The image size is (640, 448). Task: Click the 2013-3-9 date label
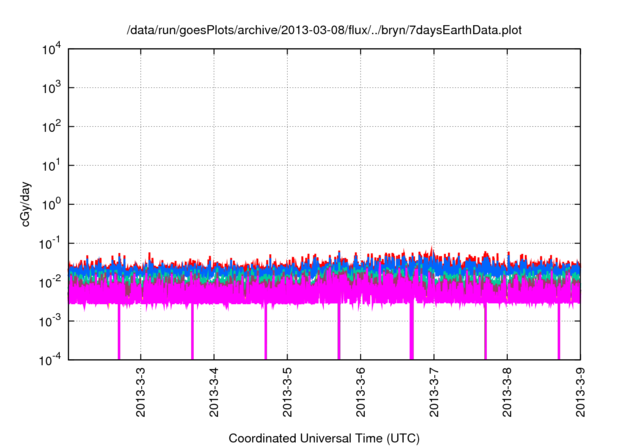point(580,392)
